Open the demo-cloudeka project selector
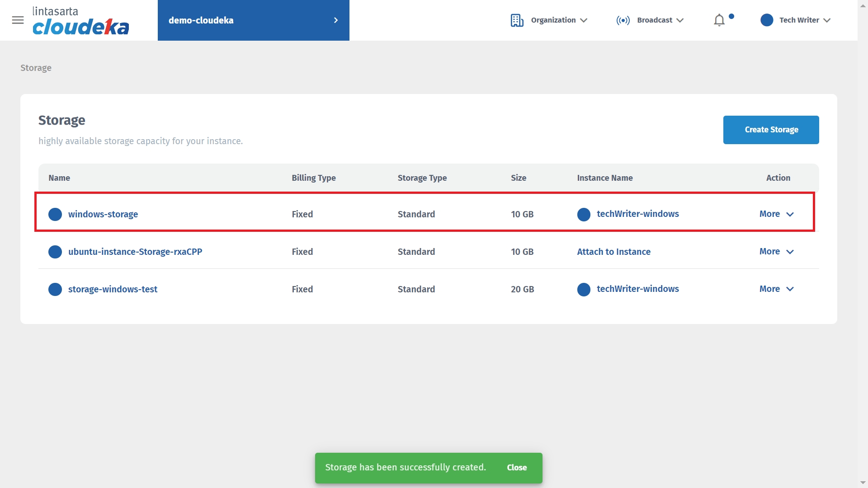The image size is (868, 488). click(253, 20)
